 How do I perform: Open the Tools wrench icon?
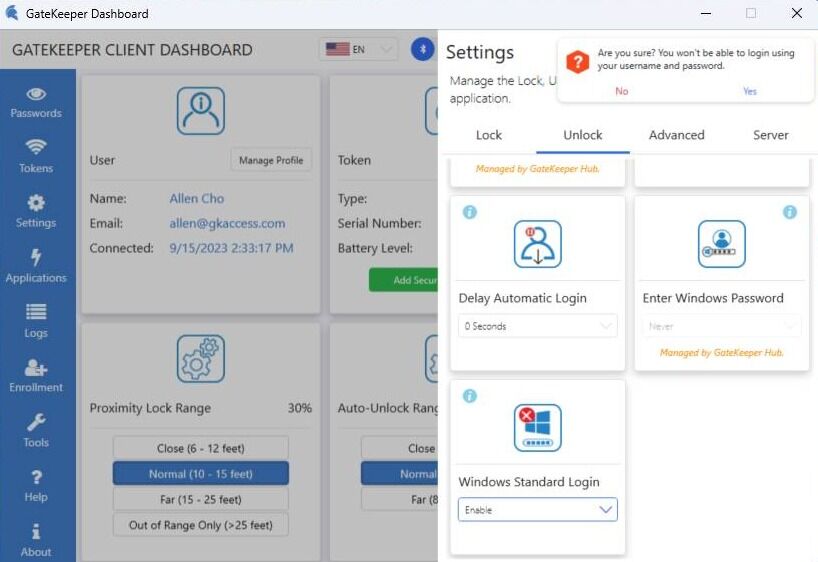(x=36, y=422)
